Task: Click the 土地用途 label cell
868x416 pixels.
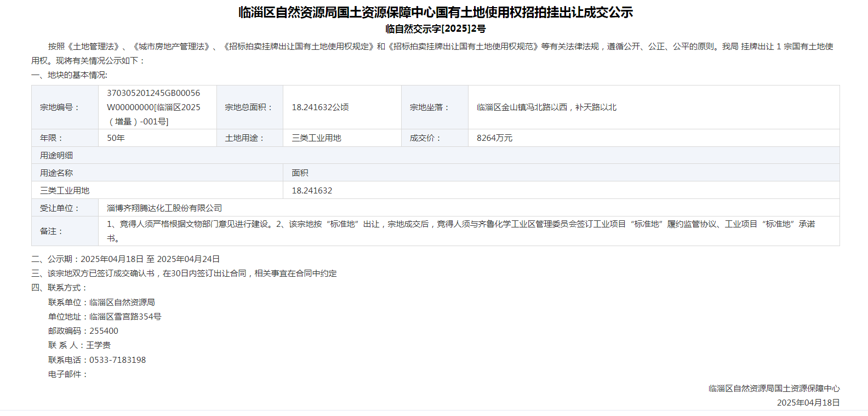Action: point(244,138)
